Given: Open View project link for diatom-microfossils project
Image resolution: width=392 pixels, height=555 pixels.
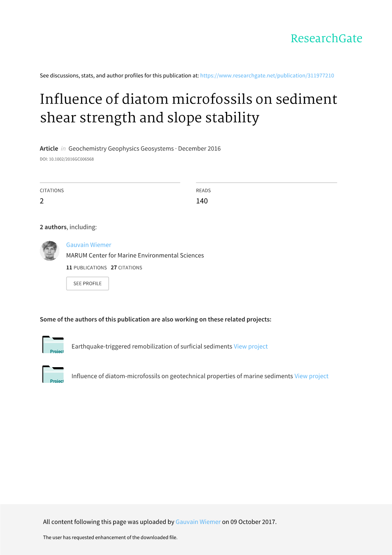Looking at the screenshot, I should pyautogui.click(x=311, y=376).
